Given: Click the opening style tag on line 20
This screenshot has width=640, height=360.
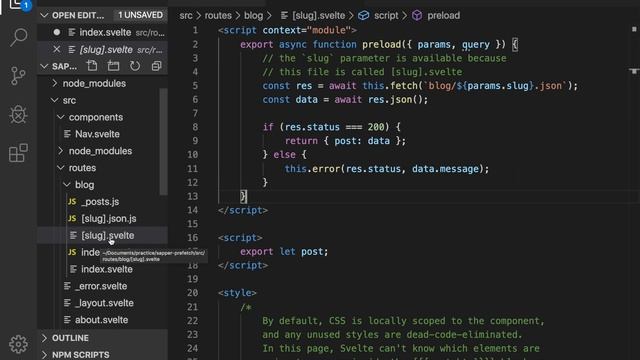Looking at the screenshot, I should (x=237, y=293).
